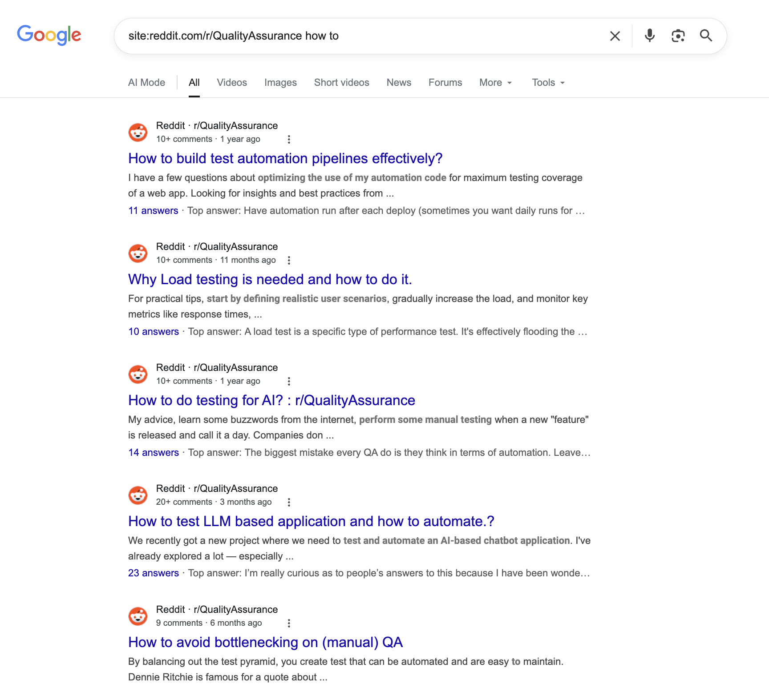Open three-dot menu for test automation pipelines result
Image resolution: width=769 pixels, height=700 pixels.
pyautogui.click(x=289, y=139)
